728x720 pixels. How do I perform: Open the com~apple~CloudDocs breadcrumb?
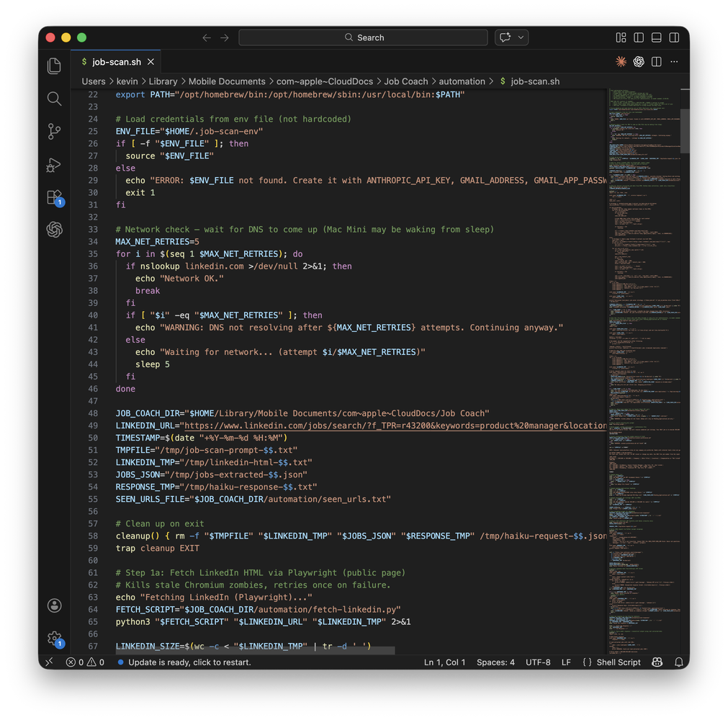pos(325,81)
